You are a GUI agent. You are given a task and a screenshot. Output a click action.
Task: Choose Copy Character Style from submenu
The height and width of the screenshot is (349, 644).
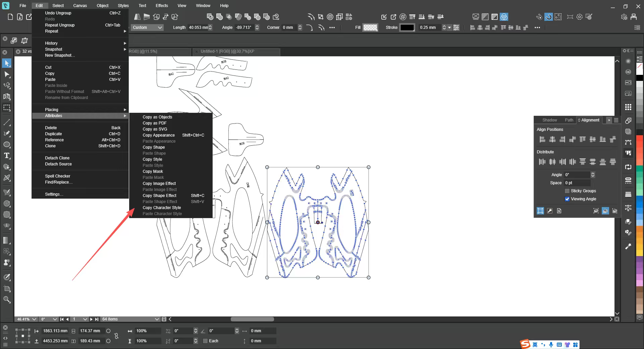click(162, 208)
